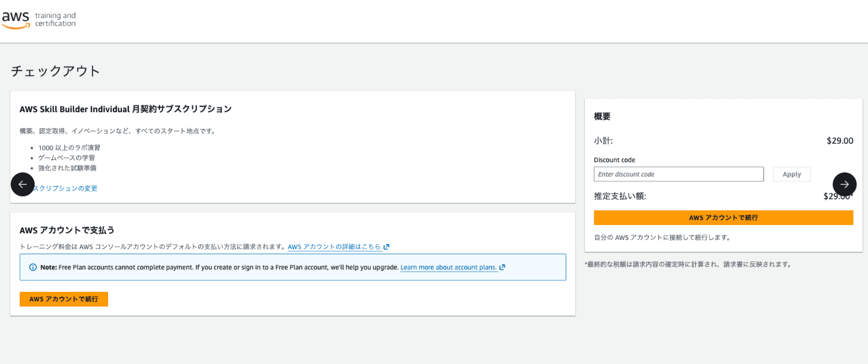Viewport: 868px width, 364px height.
Task: Advance with the right arrow circle
Action: [x=845, y=184]
